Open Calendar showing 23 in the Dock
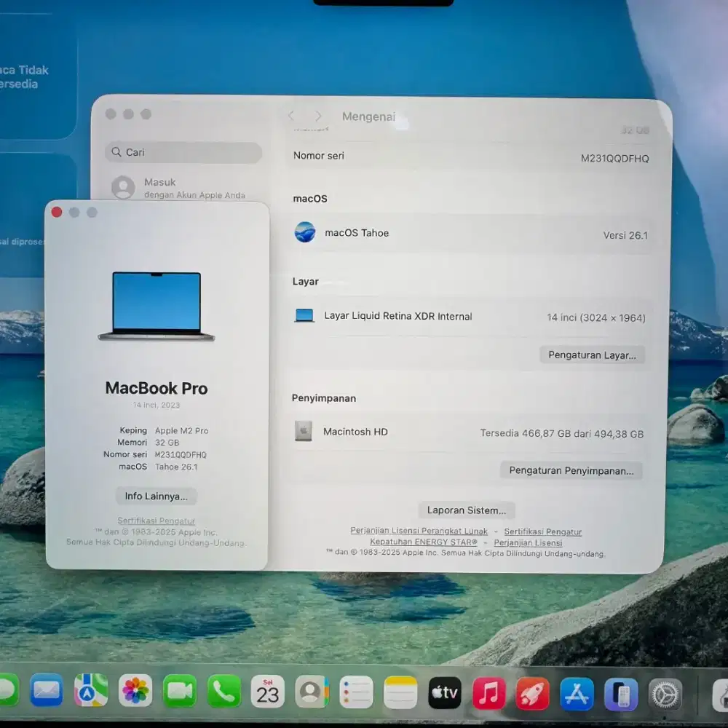 coord(268,692)
